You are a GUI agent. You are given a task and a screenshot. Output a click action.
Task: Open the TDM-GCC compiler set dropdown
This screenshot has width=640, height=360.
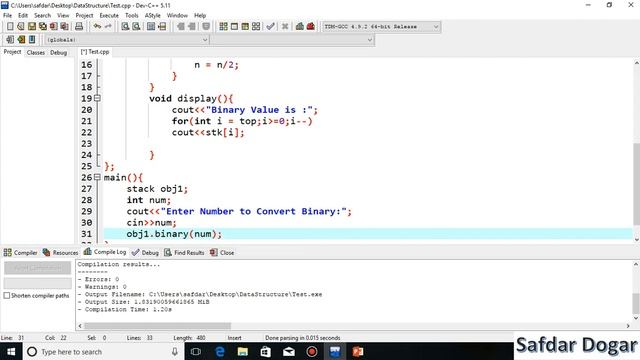point(436,27)
